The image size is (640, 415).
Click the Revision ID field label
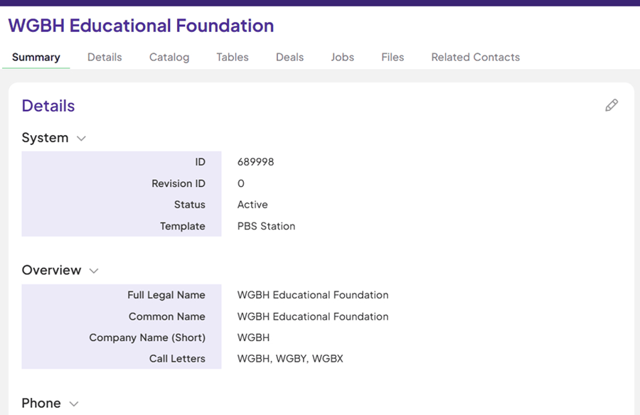[x=178, y=184]
